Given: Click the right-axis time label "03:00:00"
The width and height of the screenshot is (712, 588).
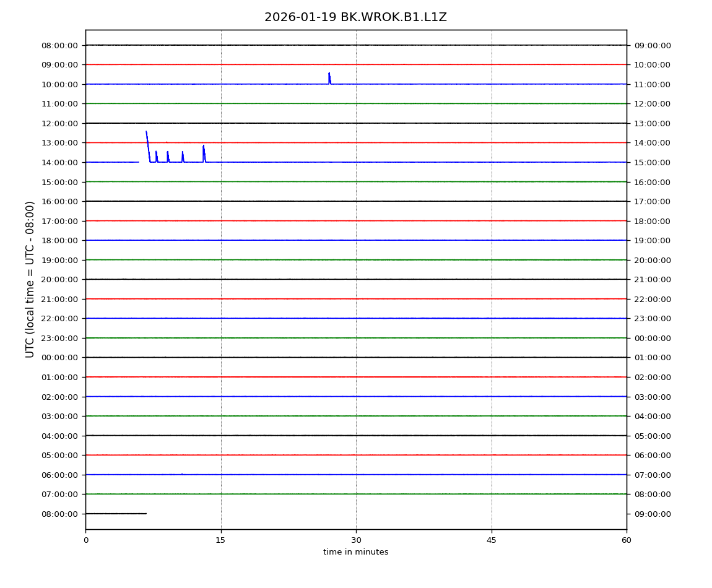Looking at the screenshot, I should coord(653,397).
